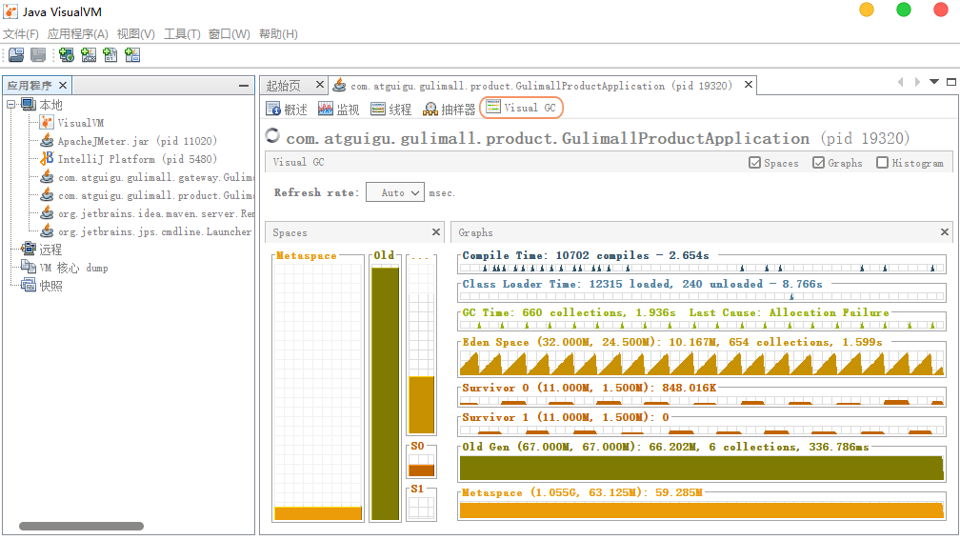Open the 监视 monitor subtab
The width and height of the screenshot is (960, 560).
(339, 109)
